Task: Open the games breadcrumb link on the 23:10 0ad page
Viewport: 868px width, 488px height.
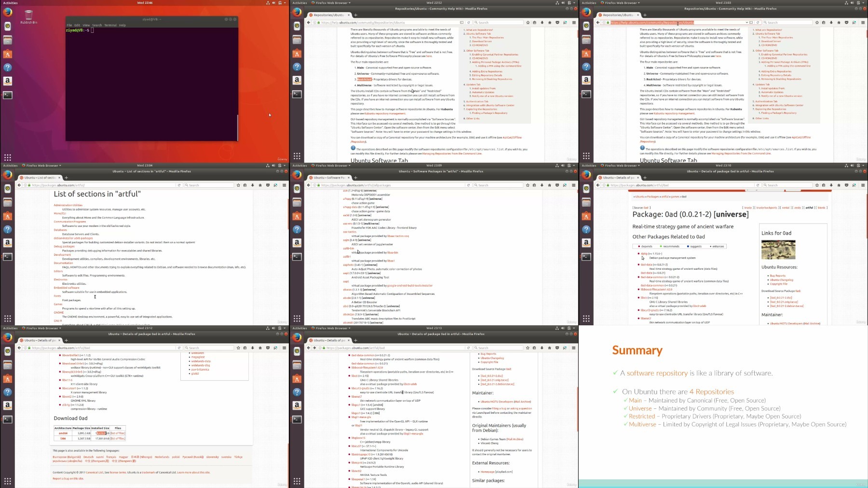Action: tap(675, 196)
